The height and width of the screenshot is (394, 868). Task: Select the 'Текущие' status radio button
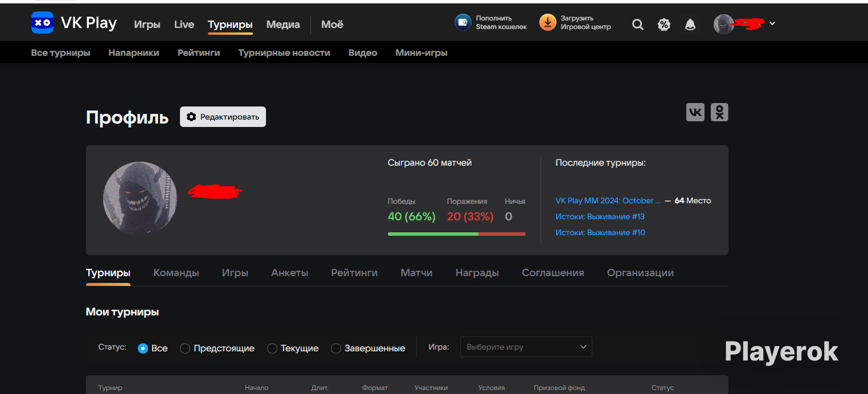pyautogui.click(x=272, y=348)
